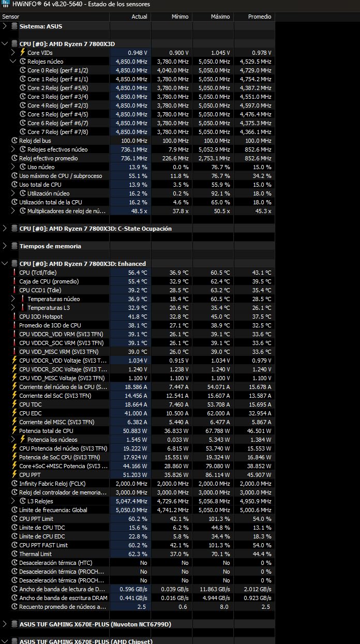The width and height of the screenshot is (360, 644).
Task: Collapse the CPU Enhanced sensor group
Action: tap(5, 263)
